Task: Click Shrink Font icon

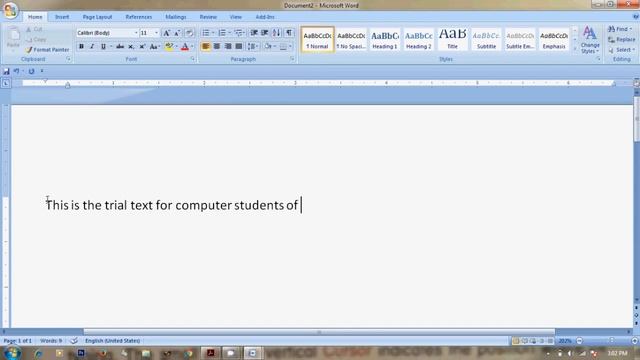Action: [177, 33]
